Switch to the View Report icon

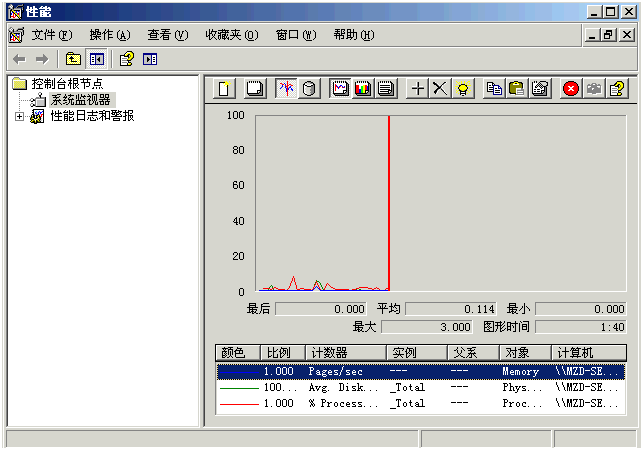click(385, 88)
